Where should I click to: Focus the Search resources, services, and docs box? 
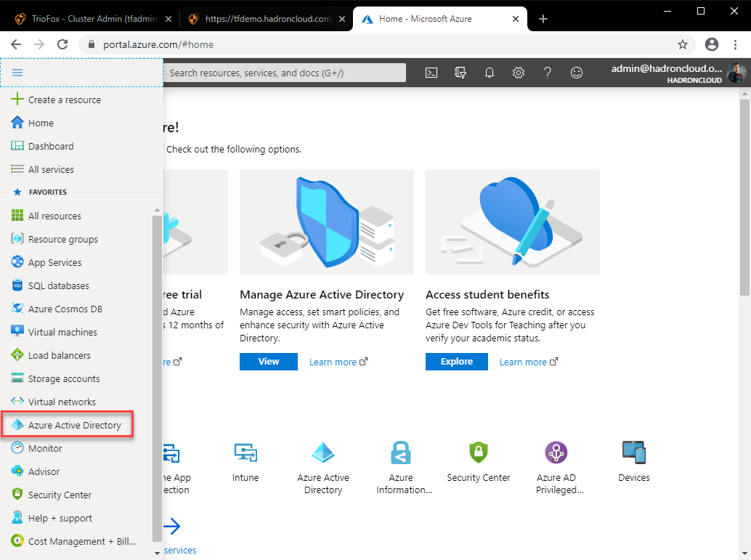tap(285, 73)
